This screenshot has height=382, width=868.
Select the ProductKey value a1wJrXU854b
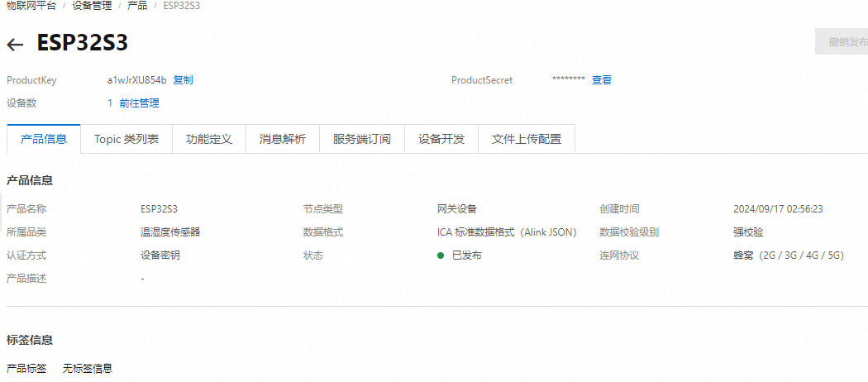point(137,79)
